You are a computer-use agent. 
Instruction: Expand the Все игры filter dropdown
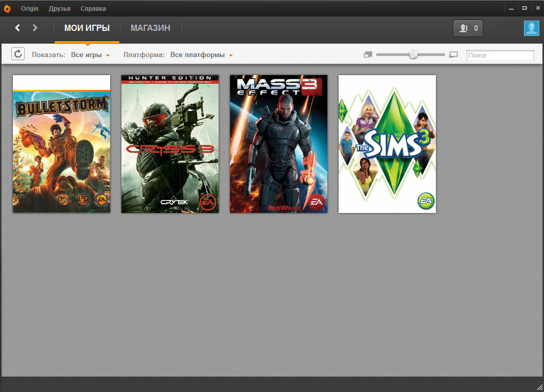pyautogui.click(x=90, y=55)
